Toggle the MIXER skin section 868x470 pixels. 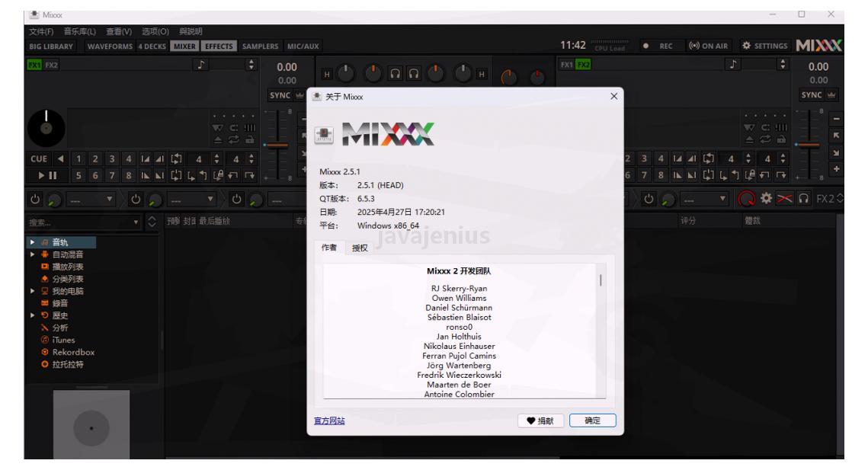tap(184, 46)
